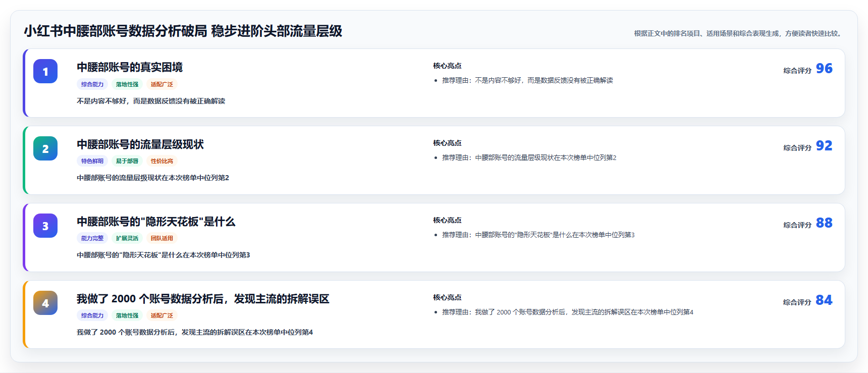Screen dimensions: 868x373
Task: Click the rank 1 number badge
Action: coord(45,71)
